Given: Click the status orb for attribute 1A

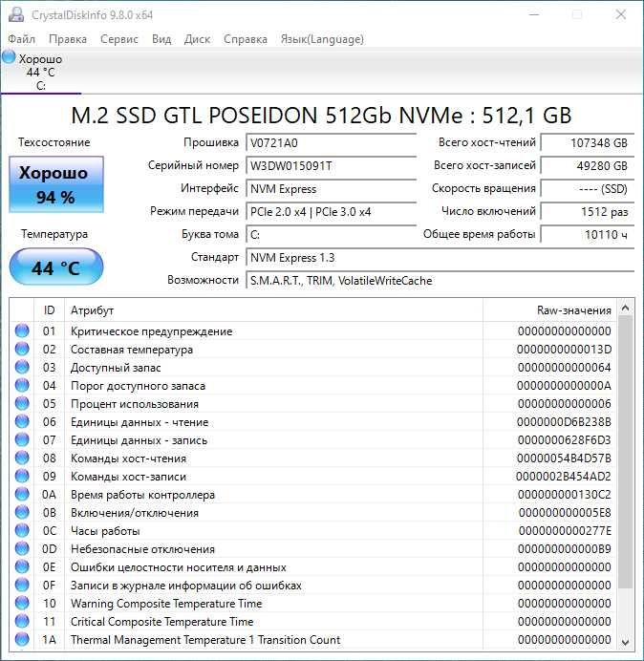Looking at the screenshot, I should 22,639.
